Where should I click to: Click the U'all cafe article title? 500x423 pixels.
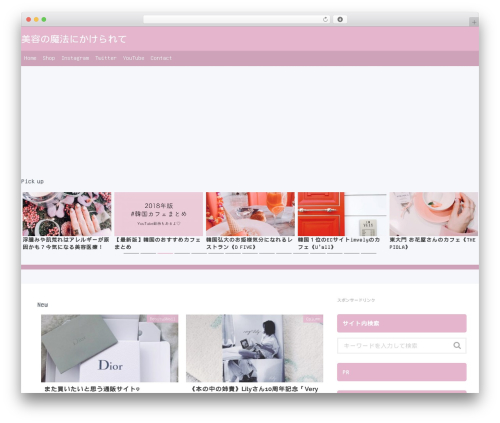(x=339, y=243)
